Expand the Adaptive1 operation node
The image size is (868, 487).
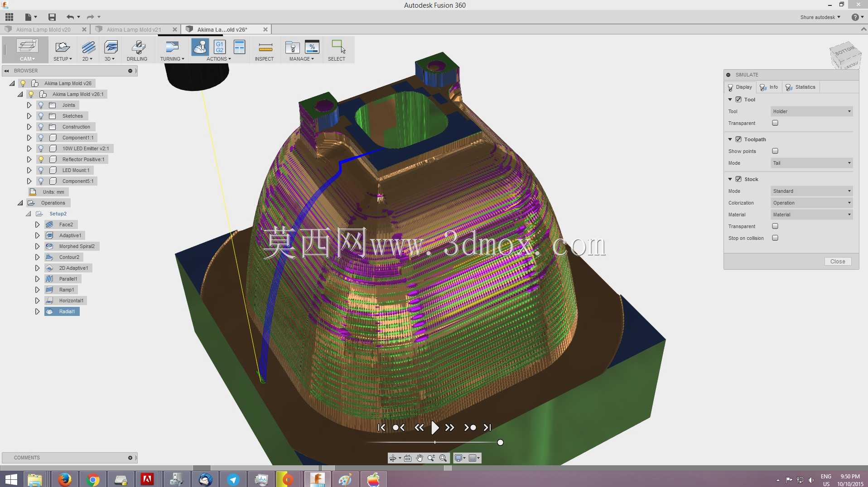tap(37, 235)
